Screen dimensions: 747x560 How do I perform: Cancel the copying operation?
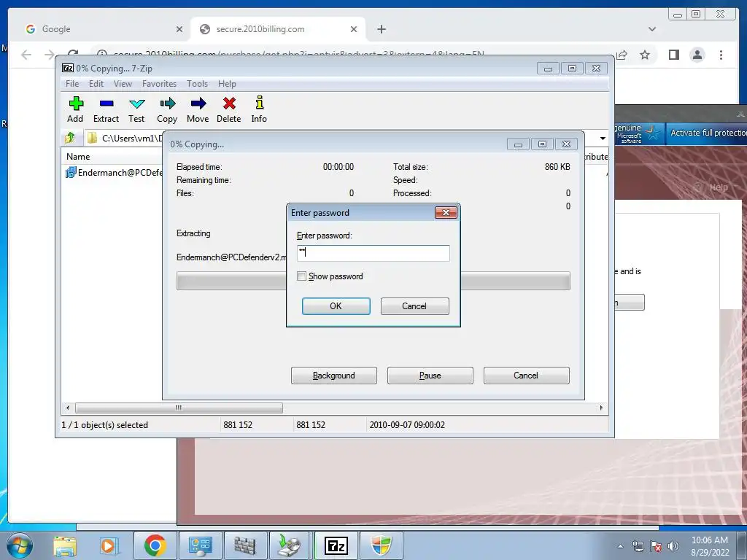point(526,376)
